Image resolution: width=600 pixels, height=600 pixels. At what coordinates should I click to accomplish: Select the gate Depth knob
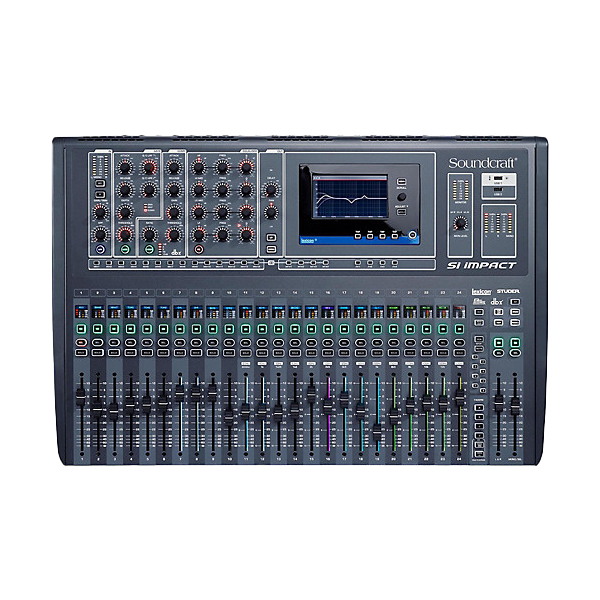point(125,212)
